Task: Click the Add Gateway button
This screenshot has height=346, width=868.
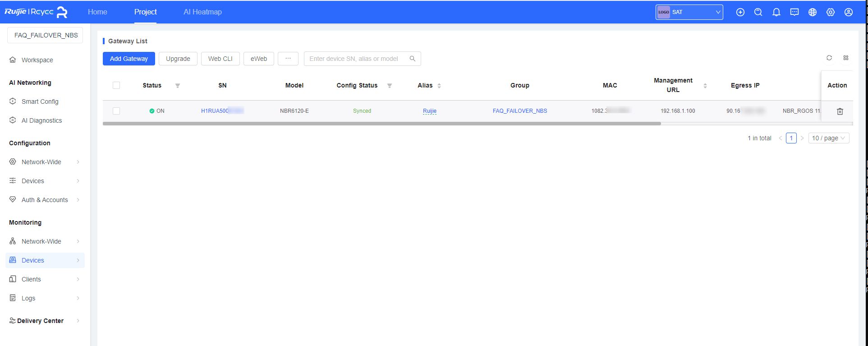Action: click(129, 59)
